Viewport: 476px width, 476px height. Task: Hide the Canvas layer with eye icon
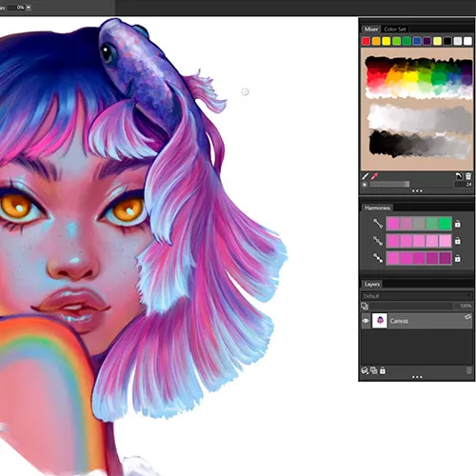click(366, 321)
